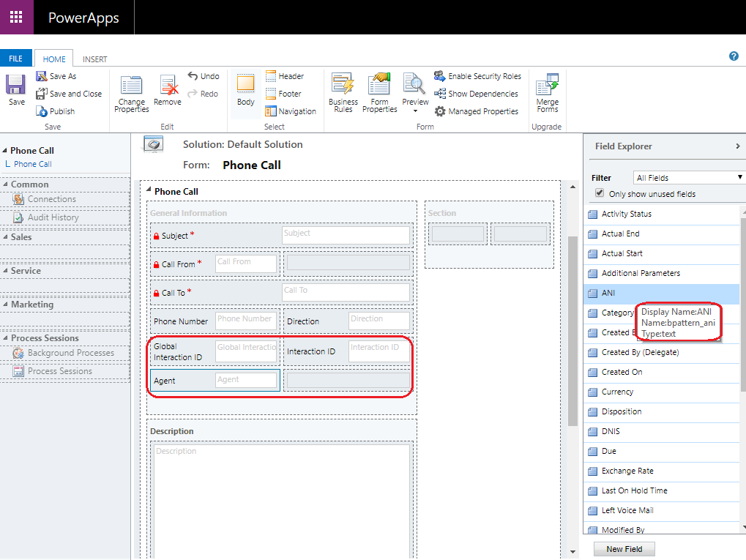Click Show Dependencies
This screenshot has height=560, width=746.
pyautogui.click(x=476, y=94)
